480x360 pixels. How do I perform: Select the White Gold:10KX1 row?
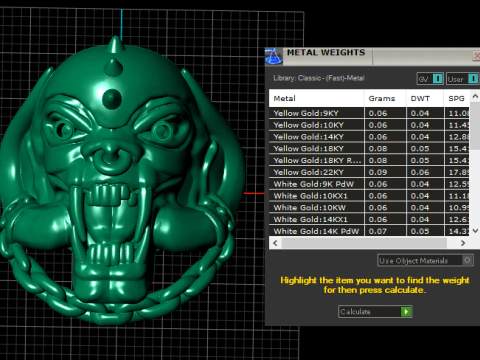(x=369, y=196)
